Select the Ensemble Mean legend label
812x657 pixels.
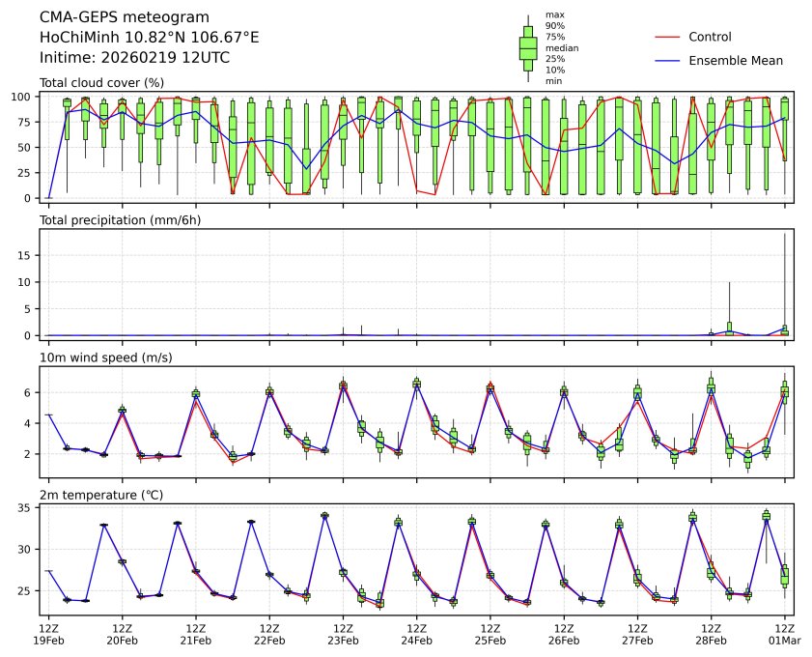(x=736, y=60)
